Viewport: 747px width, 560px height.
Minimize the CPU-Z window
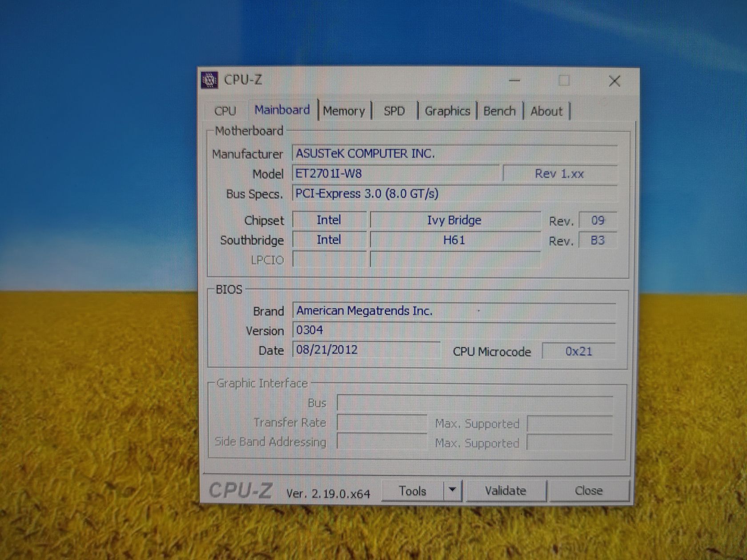point(514,81)
